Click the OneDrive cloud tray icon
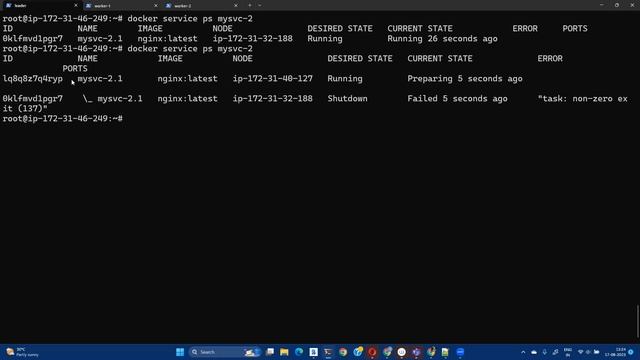This screenshot has width=640, height=360. coord(534,352)
